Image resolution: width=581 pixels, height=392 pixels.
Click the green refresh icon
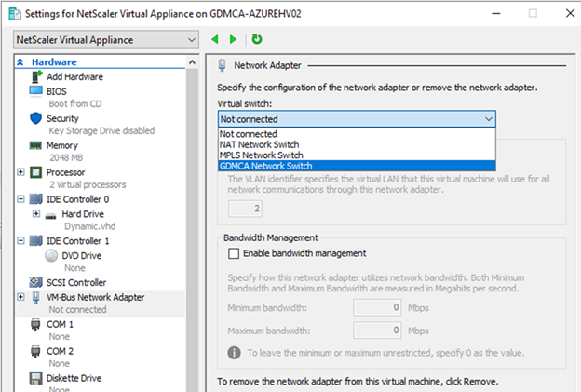click(x=257, y=39)
